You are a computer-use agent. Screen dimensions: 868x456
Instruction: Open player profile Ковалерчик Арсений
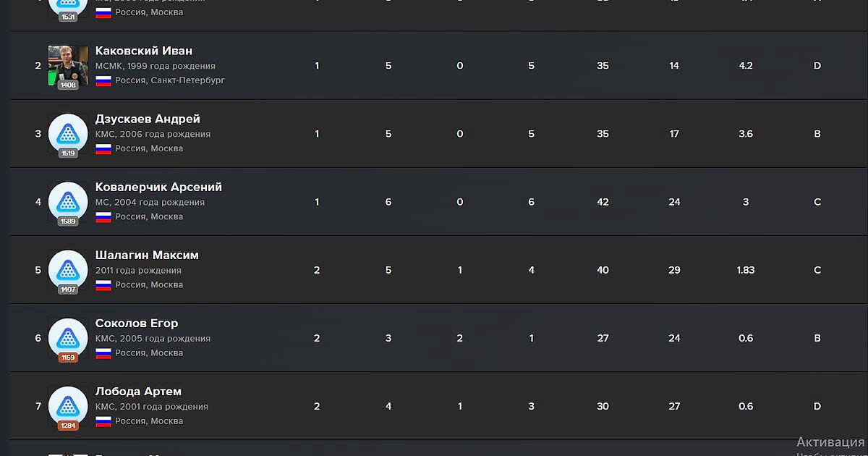click(x=158, y=187)
